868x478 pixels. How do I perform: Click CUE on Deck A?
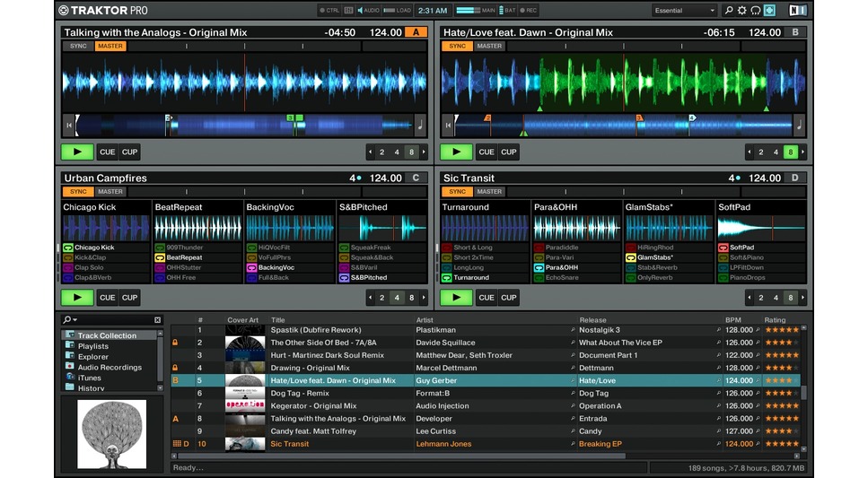tap(108, 152)
